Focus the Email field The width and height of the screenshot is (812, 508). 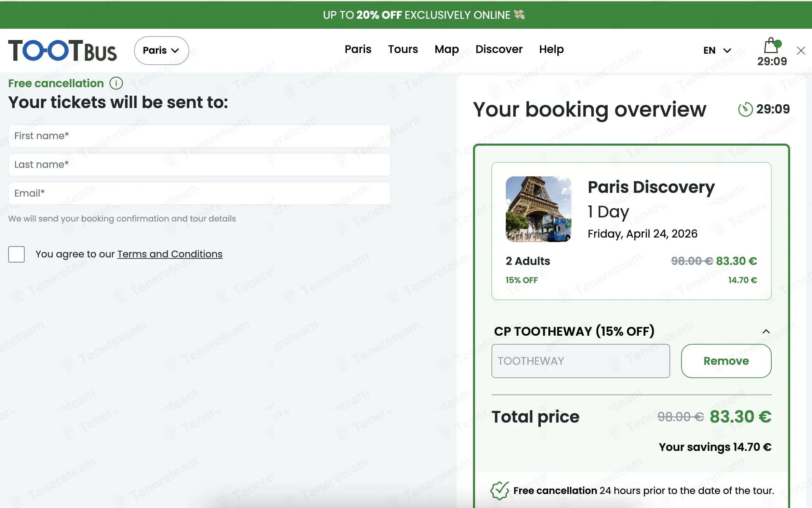[200, 193]
